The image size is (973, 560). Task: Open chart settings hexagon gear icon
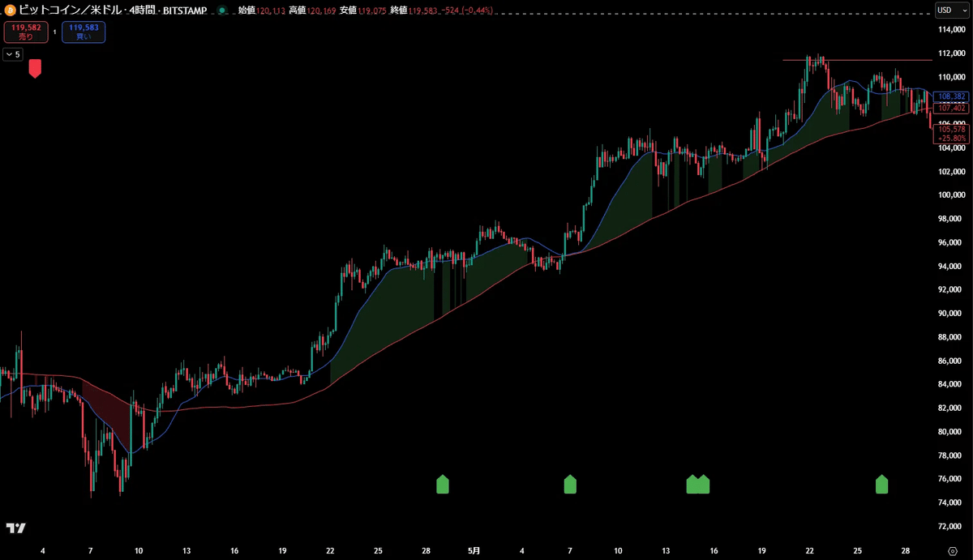[x=953, y=551]
